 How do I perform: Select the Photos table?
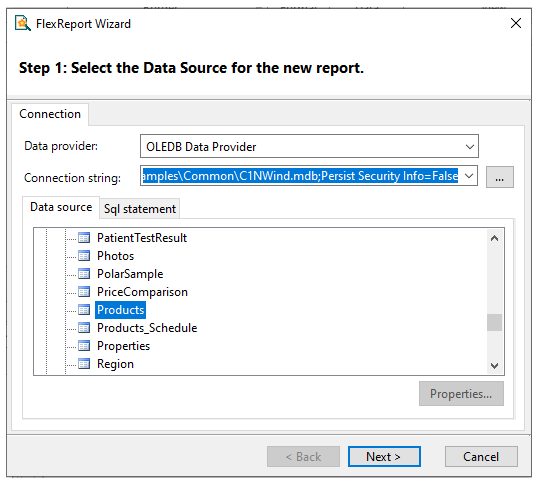tap(116, 256)
